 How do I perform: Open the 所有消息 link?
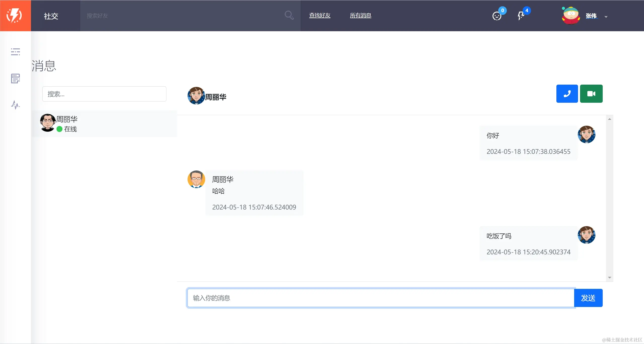pyautogui.click(x=360, y=15)
